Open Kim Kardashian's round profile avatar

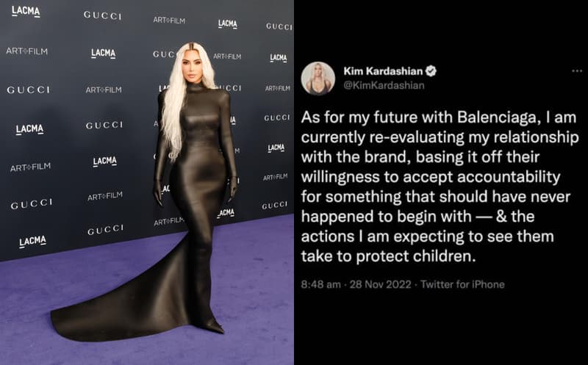point(318,79)
